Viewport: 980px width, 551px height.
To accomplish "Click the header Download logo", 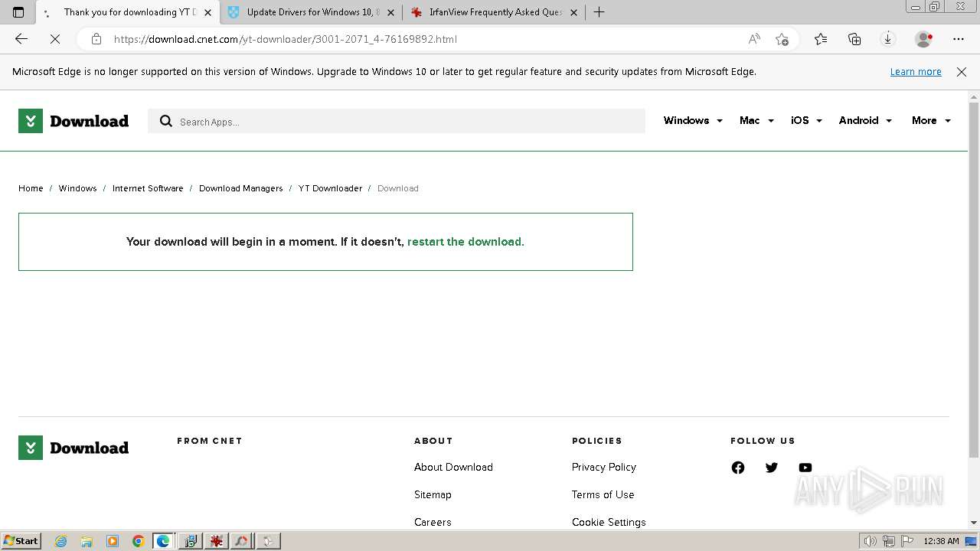I will click(x=73, y=121).
